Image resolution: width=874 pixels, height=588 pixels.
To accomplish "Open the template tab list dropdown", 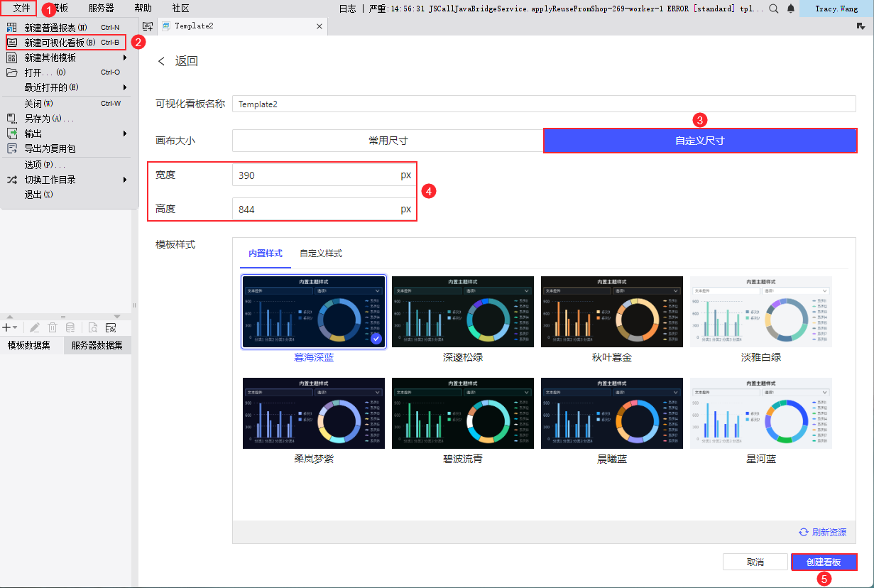I will [x=861, y=26].
